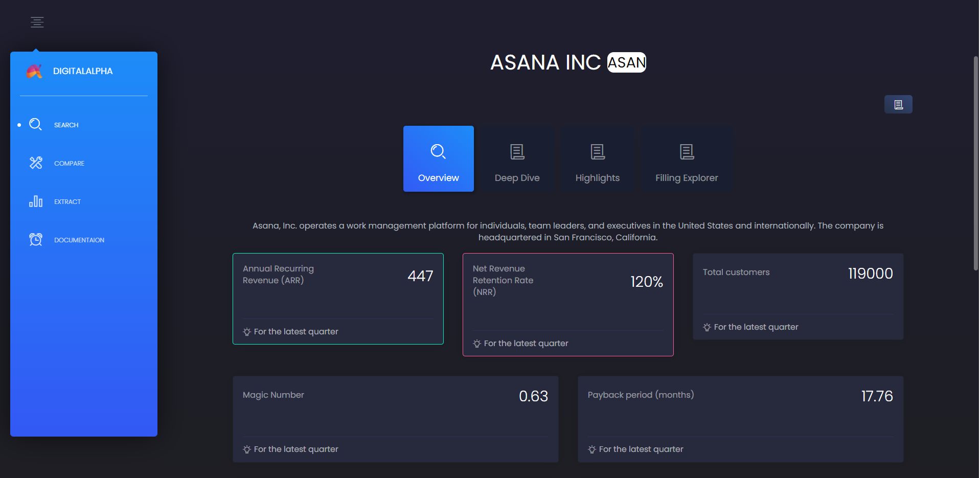Screen dimensions: 980x478
Task: Click the Magic Number label
Action: [274, 395]
